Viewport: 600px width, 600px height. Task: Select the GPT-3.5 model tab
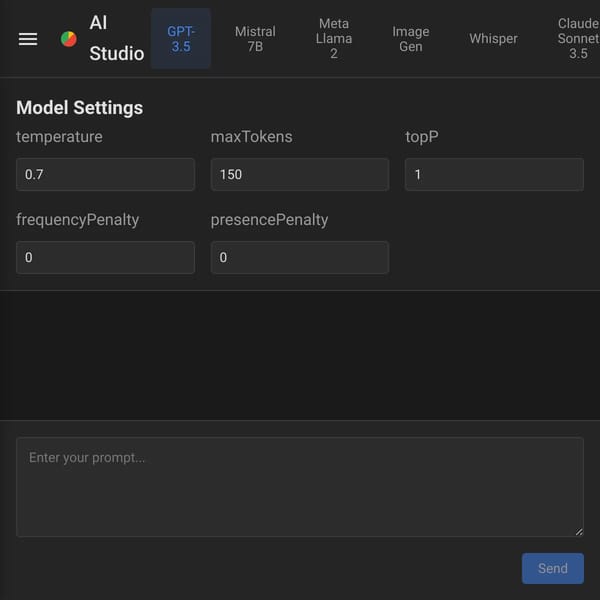(181, 39)
